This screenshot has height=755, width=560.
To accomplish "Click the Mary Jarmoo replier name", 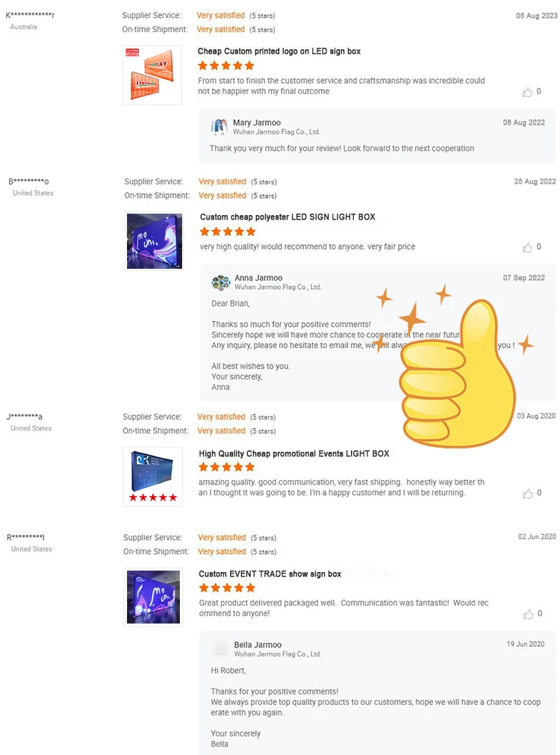I will 257,122.
